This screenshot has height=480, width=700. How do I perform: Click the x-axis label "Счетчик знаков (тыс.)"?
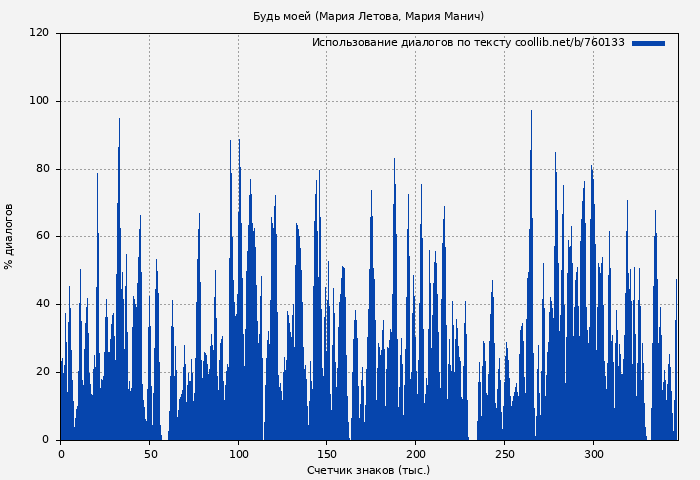pyautogui.click(x=368, y=470)
